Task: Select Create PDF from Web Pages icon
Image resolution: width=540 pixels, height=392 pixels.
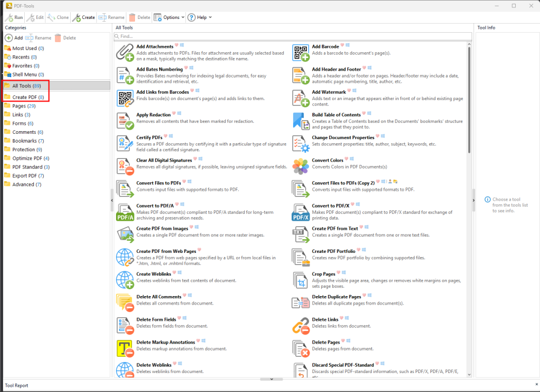Action: tap(124, 258)
